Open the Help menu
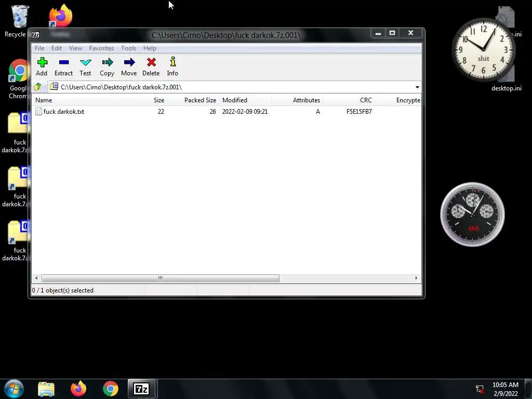 [x=150, y=48]
